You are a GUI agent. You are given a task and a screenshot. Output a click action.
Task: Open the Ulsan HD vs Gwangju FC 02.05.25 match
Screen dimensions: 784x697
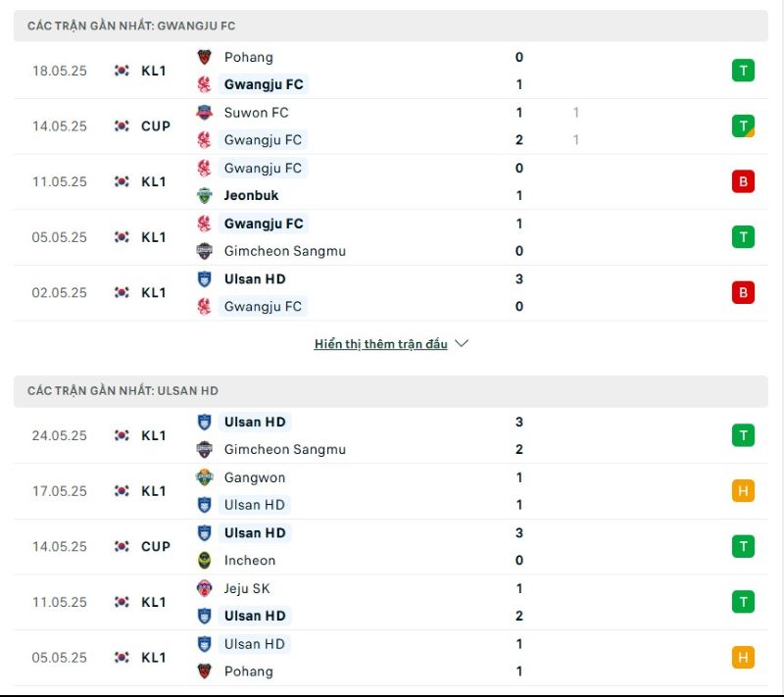(x=392, y=292)
